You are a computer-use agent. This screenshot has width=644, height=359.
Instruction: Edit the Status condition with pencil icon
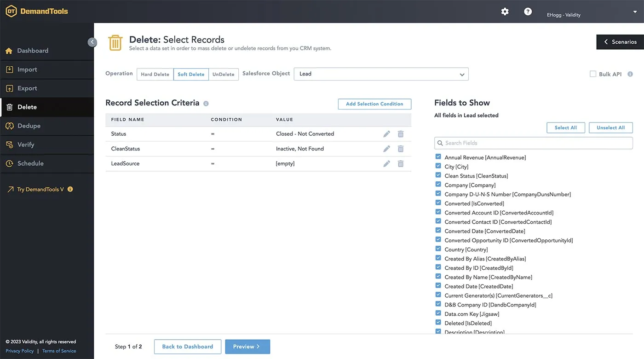tap(386, 134)
